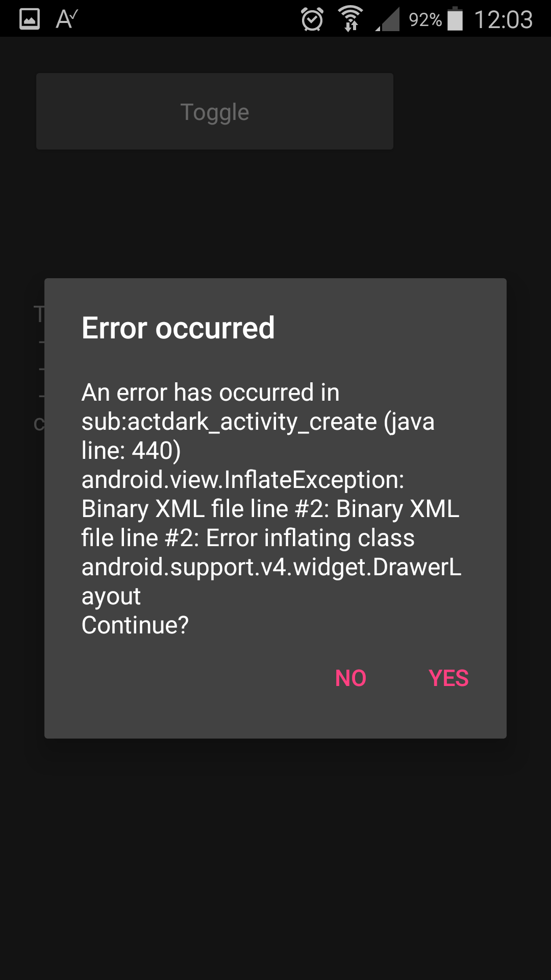Choose NO in the error dialog
Viewport: 551px width, 980px height.
coord(350,678)
